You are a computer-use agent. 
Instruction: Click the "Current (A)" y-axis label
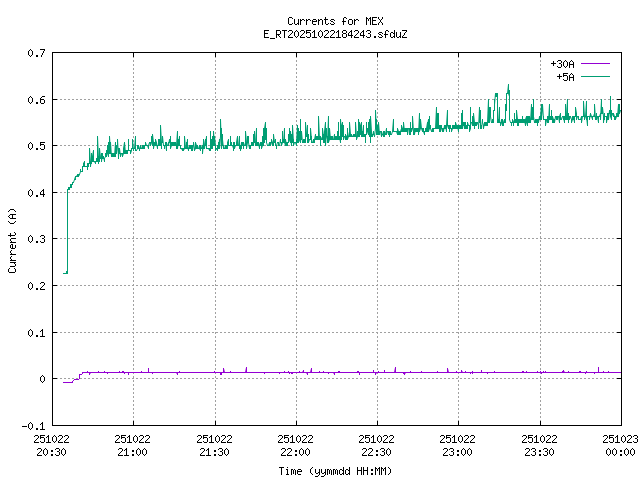pyautogui.click(x=12, y=239)
